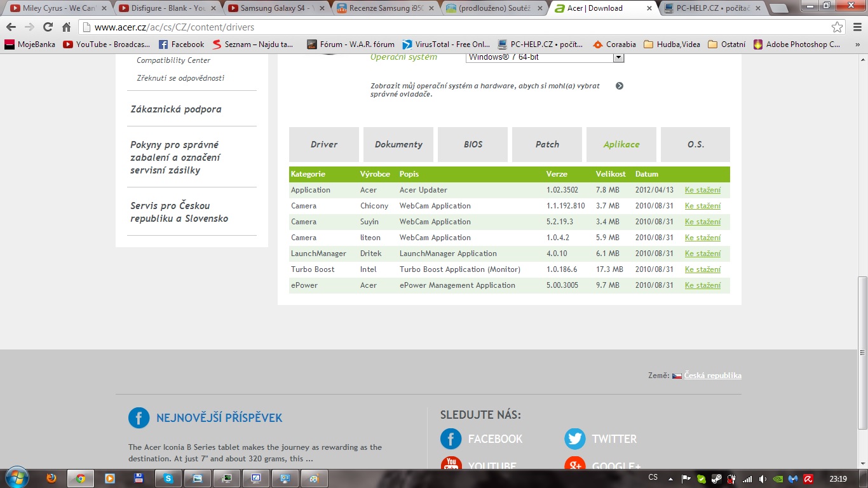
Task: Click the round arrow icon next to show hardware text
Action: [x=620, y=86]
